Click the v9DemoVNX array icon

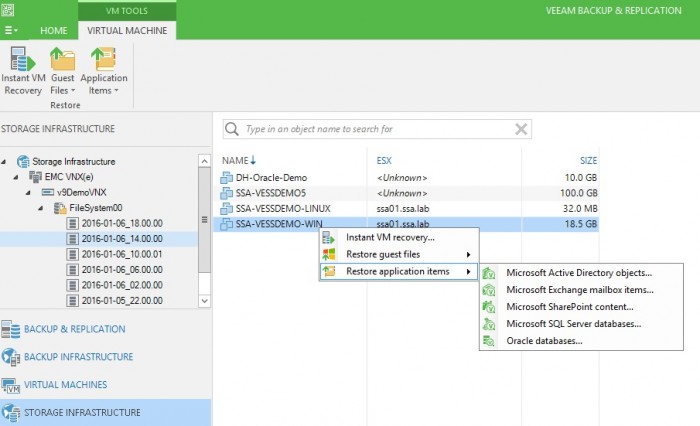click(48, 192)
